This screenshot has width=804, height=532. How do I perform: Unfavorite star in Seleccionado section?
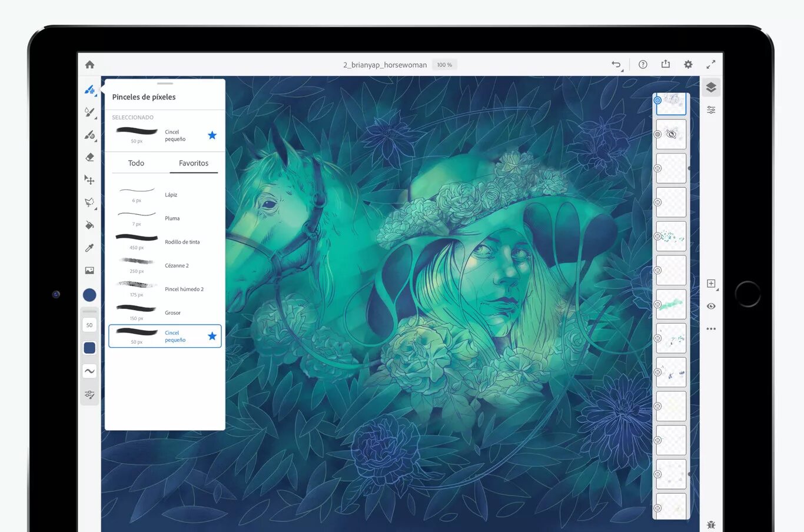pos(212,135)
